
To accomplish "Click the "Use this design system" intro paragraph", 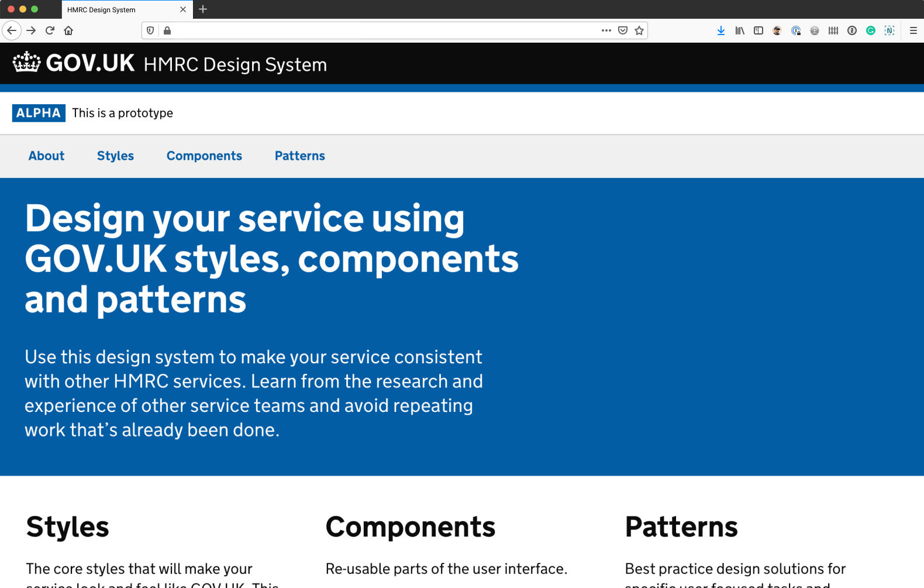I will [254, 393].
